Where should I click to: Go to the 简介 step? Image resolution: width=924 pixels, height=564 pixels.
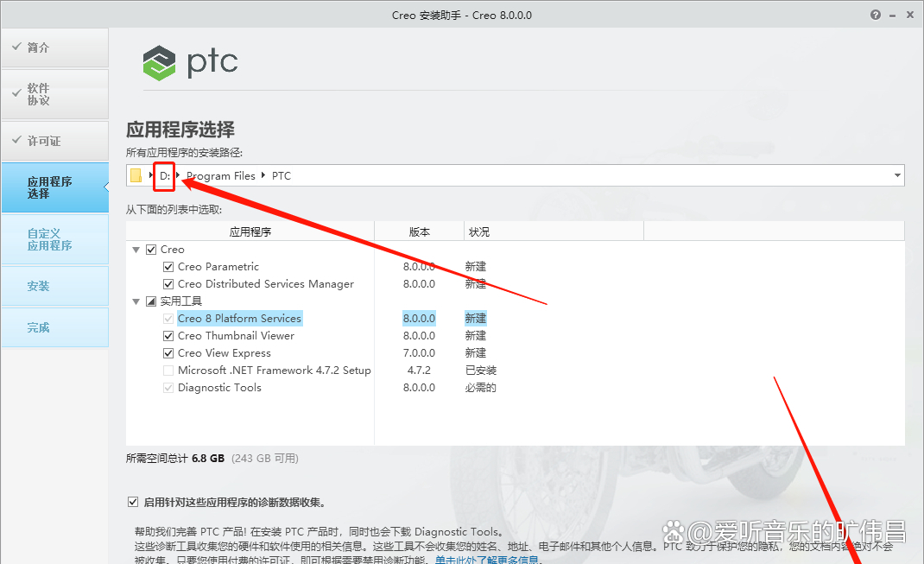click(54, 48)
